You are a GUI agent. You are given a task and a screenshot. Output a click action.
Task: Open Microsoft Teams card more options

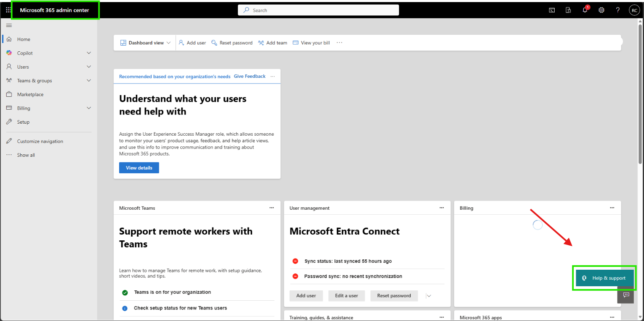click(x=271, y=208)
